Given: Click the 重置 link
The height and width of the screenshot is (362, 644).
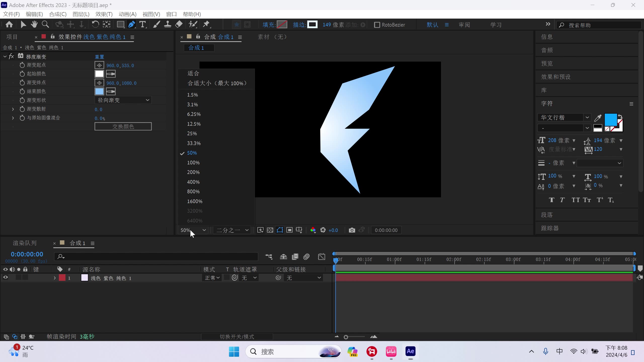Looking at the screenshot, I should (99, 57).
